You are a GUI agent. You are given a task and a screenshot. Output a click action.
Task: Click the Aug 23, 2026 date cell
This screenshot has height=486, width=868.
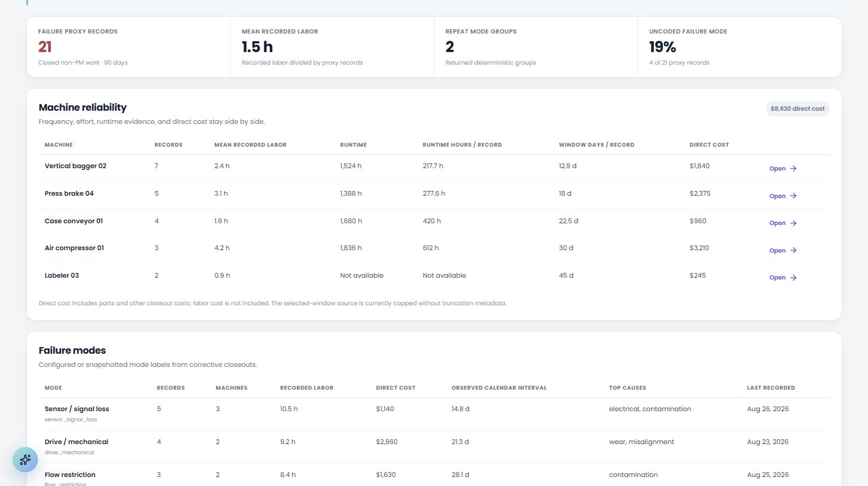point(768,442)
